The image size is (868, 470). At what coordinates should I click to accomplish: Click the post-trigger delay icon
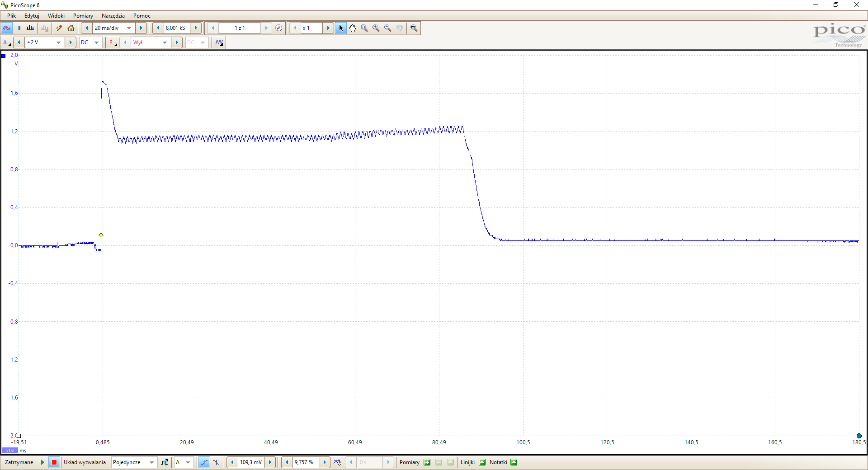[x=337, y=462]
